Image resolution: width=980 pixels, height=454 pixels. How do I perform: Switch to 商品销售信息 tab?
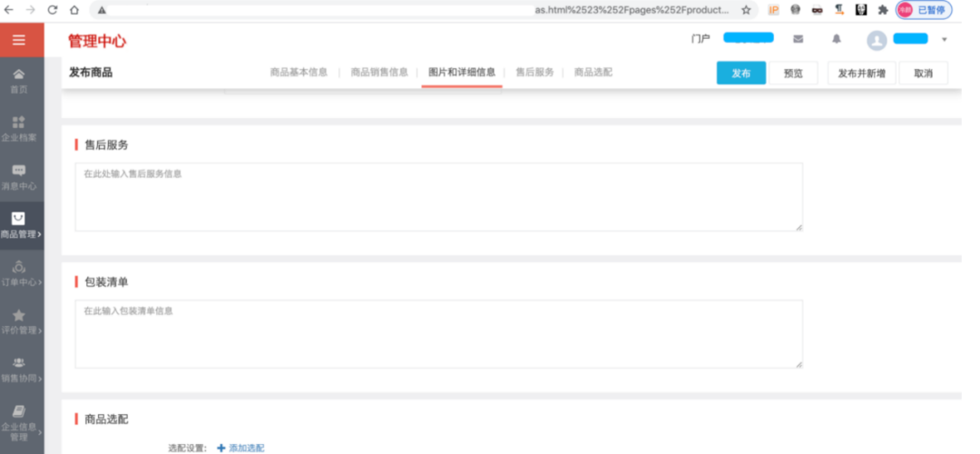[378, 73]
